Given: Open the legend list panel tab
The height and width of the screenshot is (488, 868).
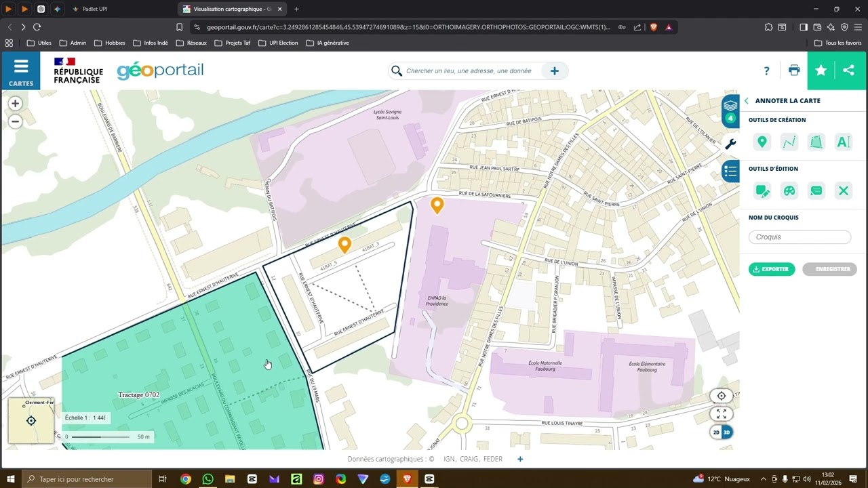Looking at the screenshot, I should [x=730, y=171].
